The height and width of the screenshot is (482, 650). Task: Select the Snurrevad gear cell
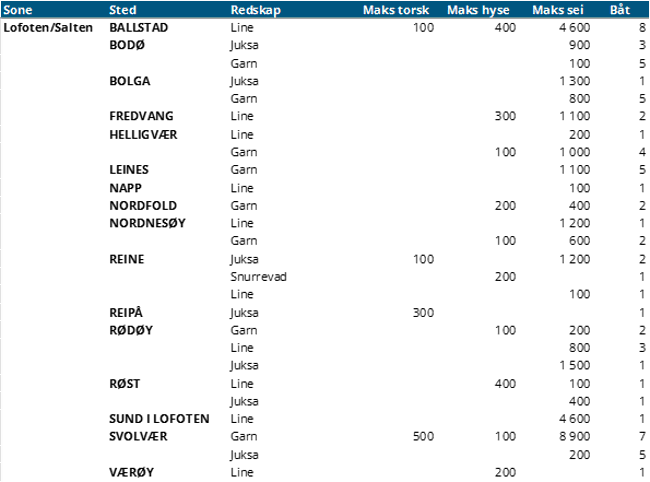click(x=258, y=277)
